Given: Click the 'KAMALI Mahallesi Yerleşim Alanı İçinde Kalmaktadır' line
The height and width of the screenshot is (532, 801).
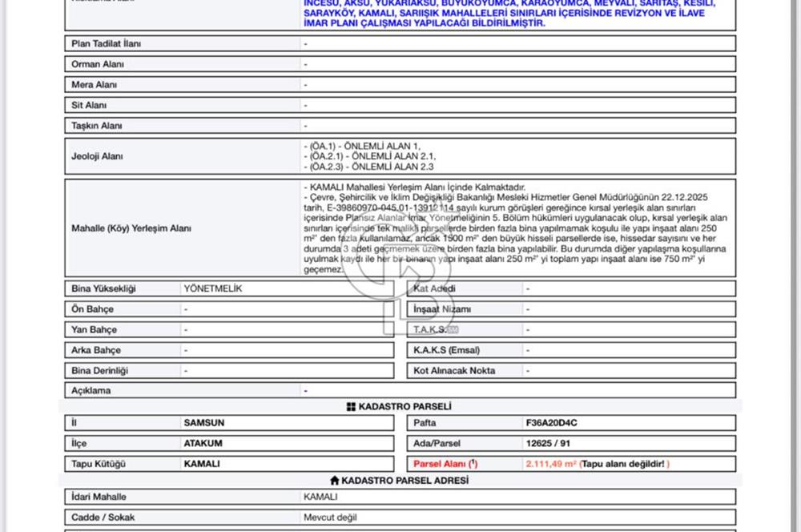Looking at the screenshot, I should [415, 187].
